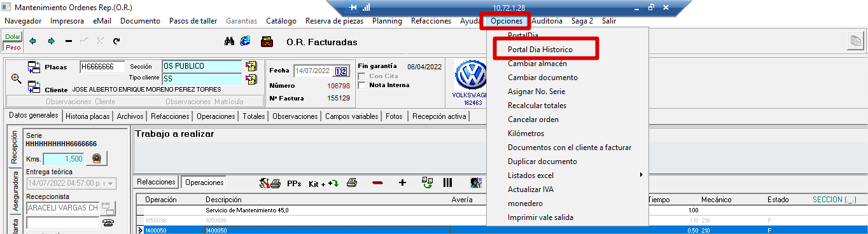Click the Refacciones button below Trabajo a realizar
Screen dimensions: 868x234
157,182
